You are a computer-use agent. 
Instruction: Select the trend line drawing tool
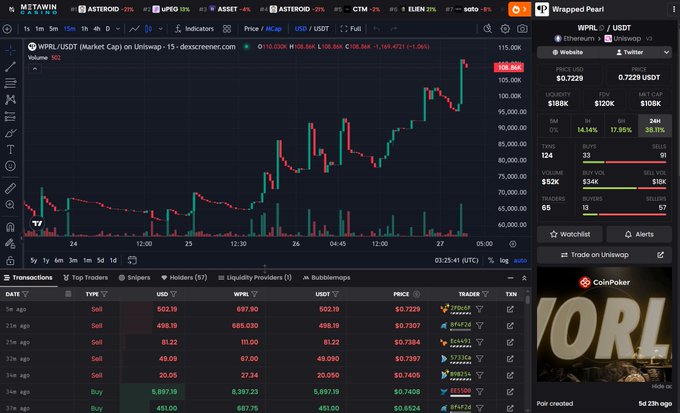10,66
